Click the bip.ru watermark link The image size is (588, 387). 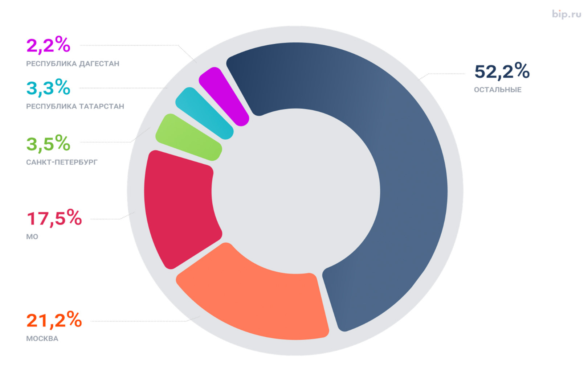(566, 14)
